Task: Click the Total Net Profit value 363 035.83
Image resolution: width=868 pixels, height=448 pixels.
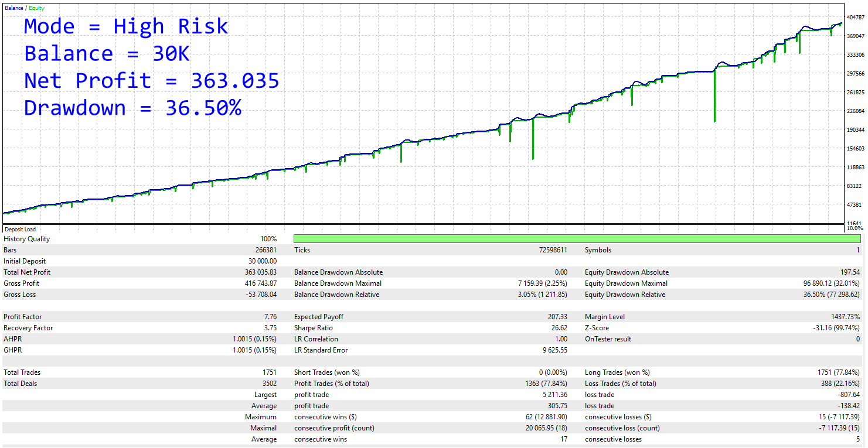Action: point(261,272)
